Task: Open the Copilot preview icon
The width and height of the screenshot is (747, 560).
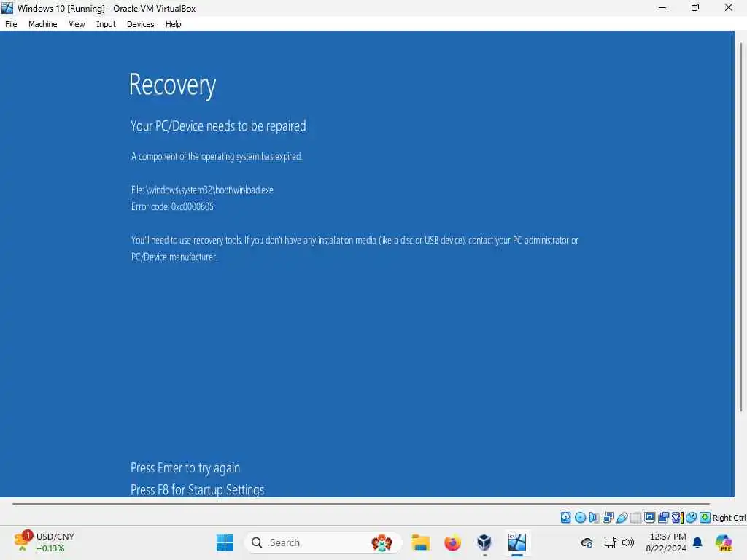Action: [x=724, y=542]
